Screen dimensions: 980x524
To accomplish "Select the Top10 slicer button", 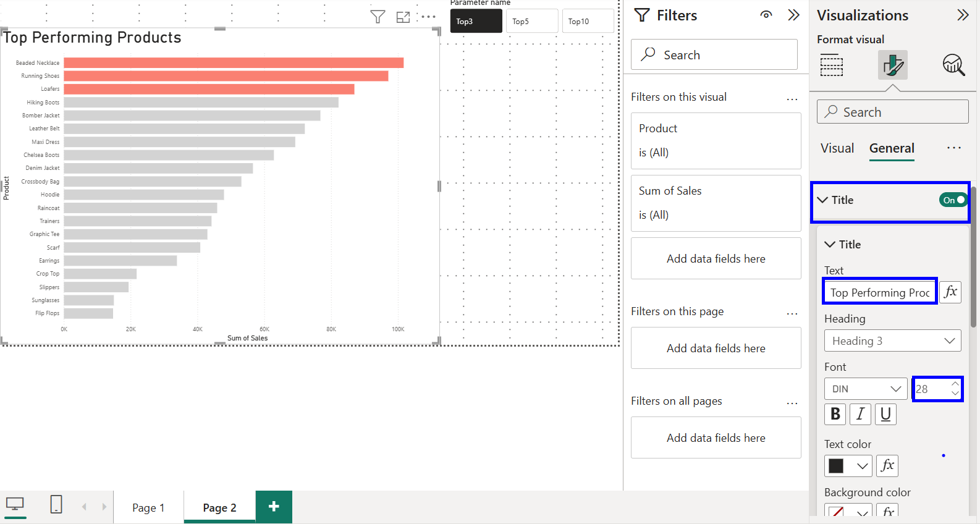I will click(588, 21).
